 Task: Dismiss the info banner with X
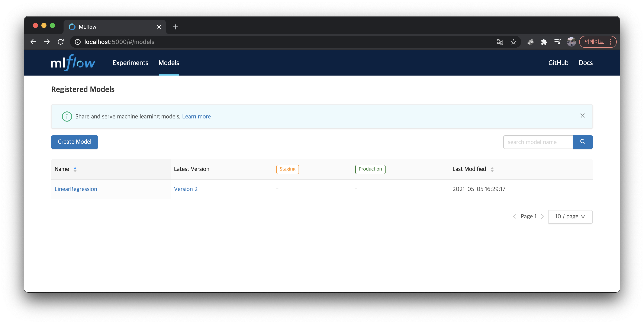(x=582, y=116)
